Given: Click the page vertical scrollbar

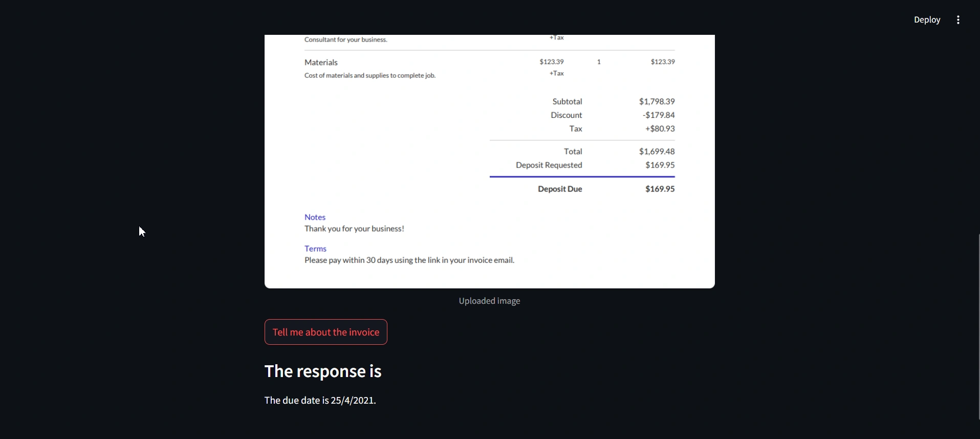Looking at the screenshot, I should (x=978, y=327).
